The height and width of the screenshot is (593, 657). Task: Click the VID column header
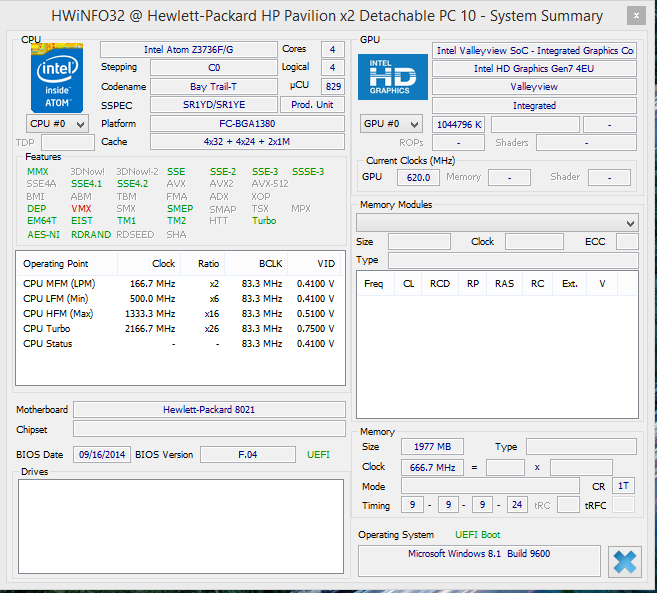coord(314,264)
